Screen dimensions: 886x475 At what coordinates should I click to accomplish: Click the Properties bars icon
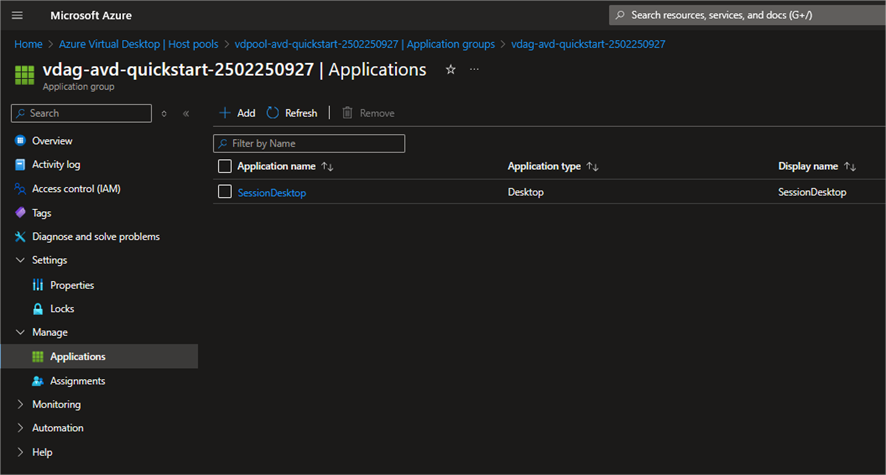coord(38,285)
